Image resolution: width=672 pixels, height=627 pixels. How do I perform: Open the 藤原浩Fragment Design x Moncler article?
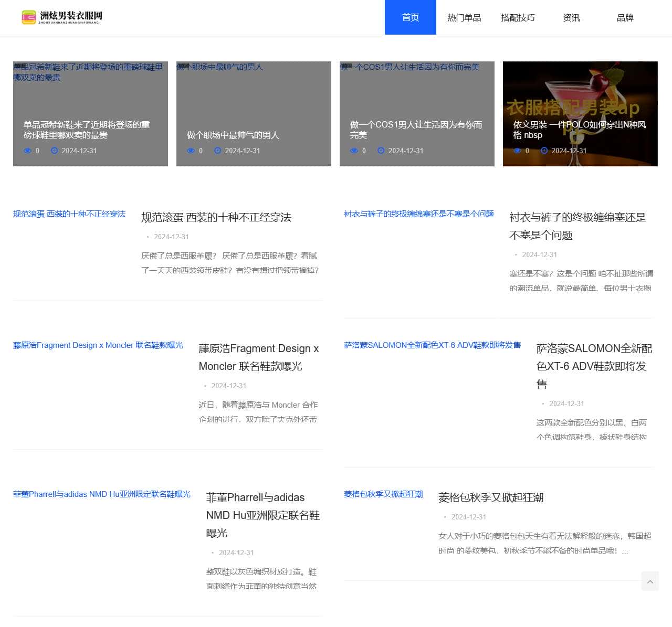pyautogui.click(x=98, y=345)
